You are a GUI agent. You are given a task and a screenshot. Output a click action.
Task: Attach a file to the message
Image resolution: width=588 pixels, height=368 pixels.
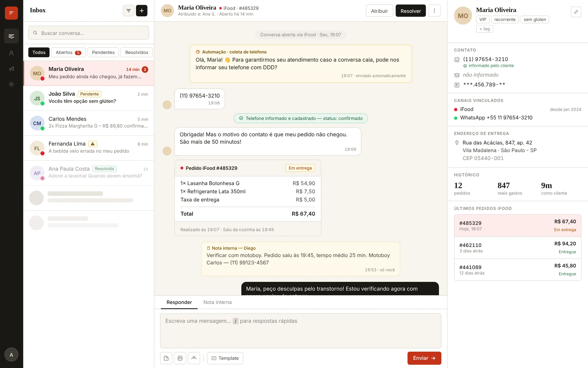click(x=166, y=358)
